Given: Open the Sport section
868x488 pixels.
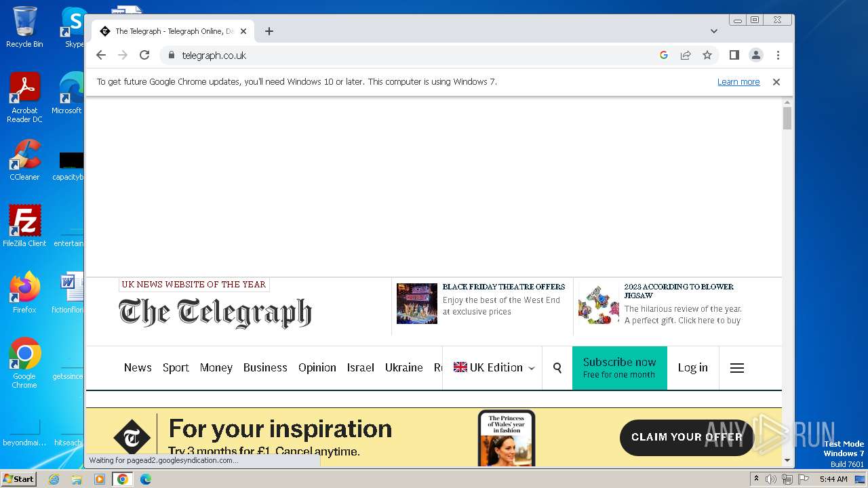Looking at the screenshot, I should click(x=176, y=367).
